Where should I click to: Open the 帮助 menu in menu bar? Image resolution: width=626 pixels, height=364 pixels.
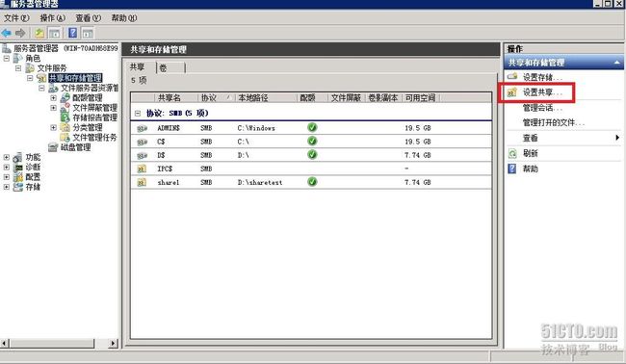(x=124, y=18)
